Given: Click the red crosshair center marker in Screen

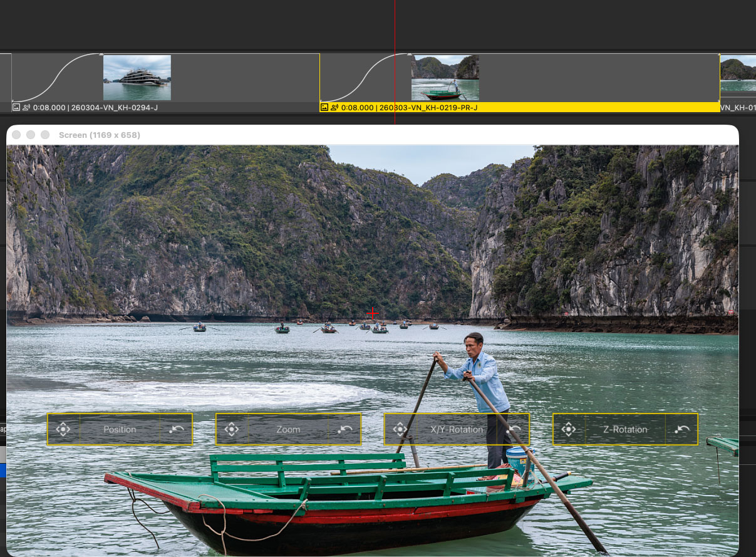Looking at the screenshot, I should (x=373, y=313).
